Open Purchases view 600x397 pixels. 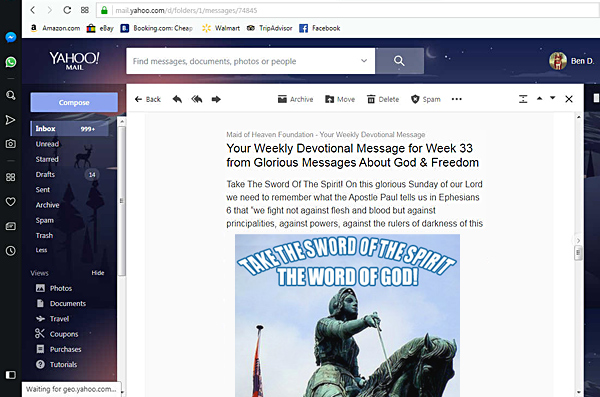(x=58, y=349)
